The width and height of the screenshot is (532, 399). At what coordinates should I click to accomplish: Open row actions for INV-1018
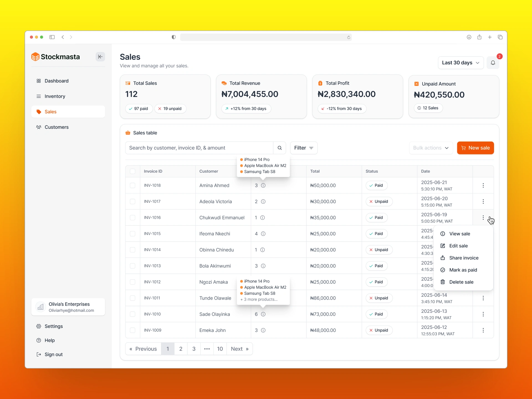tap(483, 185)
